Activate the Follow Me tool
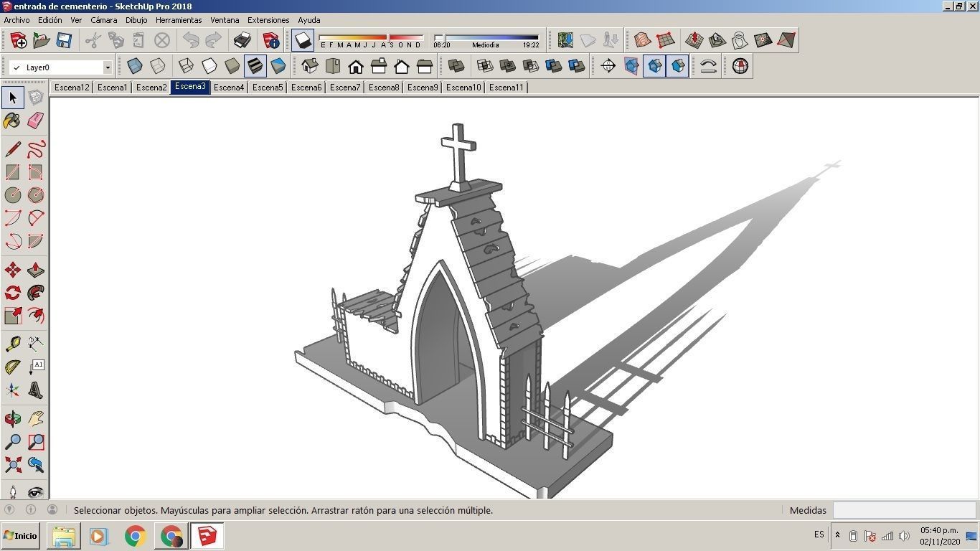980x551 pixels. click(x=36, y=293)
